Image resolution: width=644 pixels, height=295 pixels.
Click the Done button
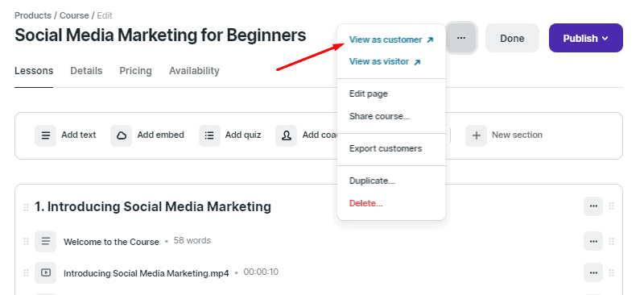[x=512, y=38]
